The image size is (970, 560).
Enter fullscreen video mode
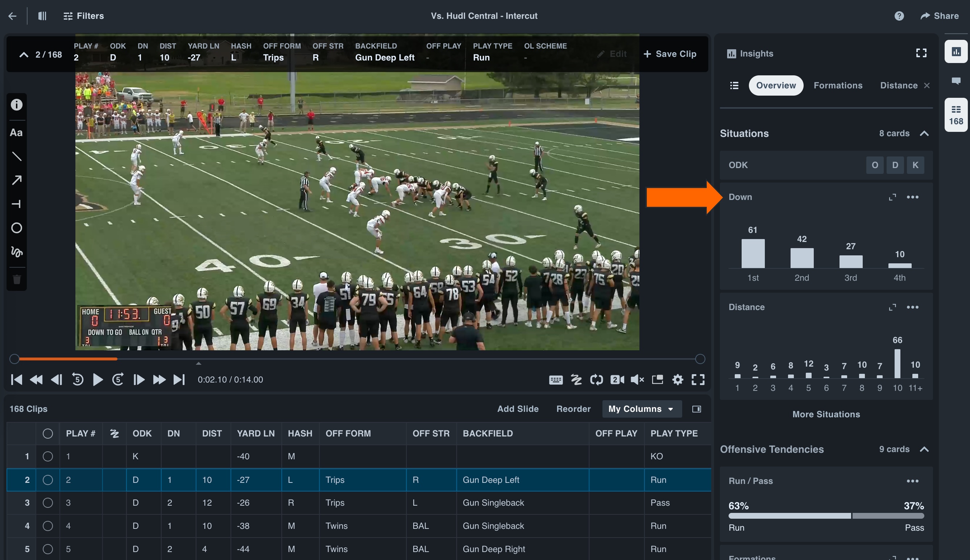(x=698, y=380)
